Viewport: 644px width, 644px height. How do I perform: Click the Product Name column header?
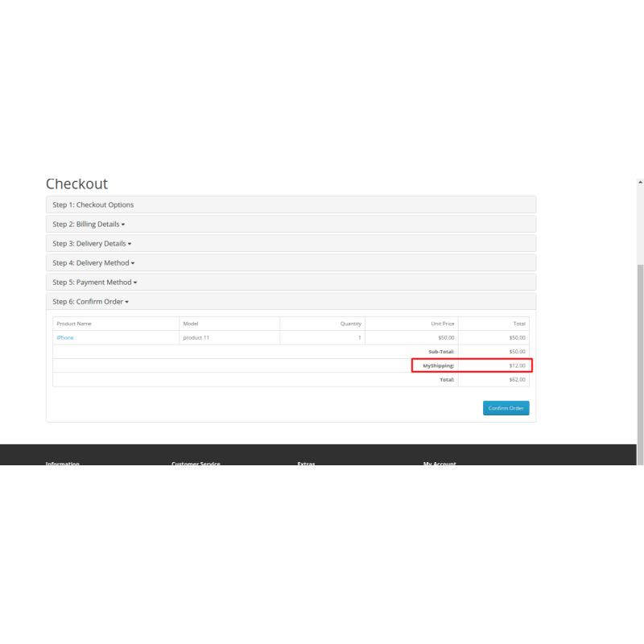[74, 323]
